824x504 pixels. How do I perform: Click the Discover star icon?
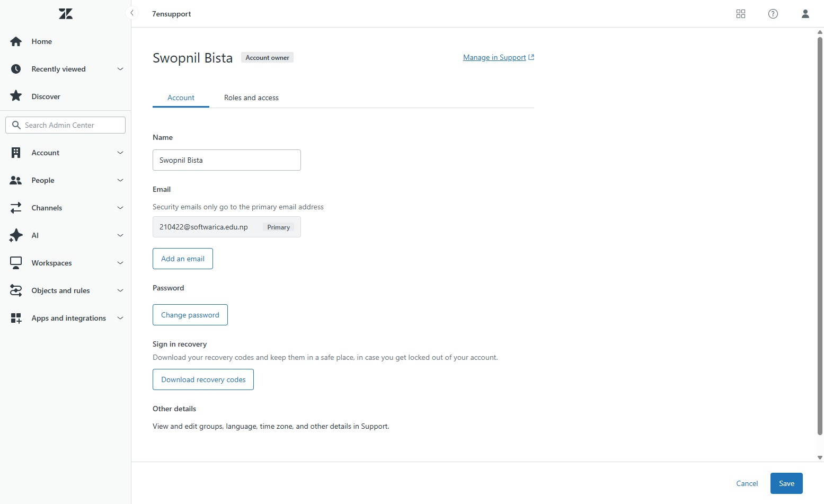click(x=16, y=96)
